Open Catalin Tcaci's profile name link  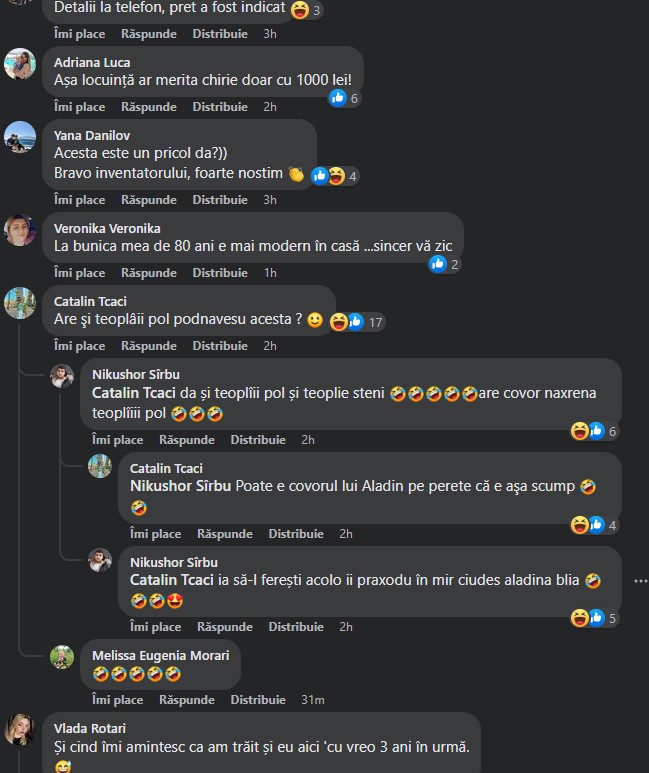coord(90,301)
